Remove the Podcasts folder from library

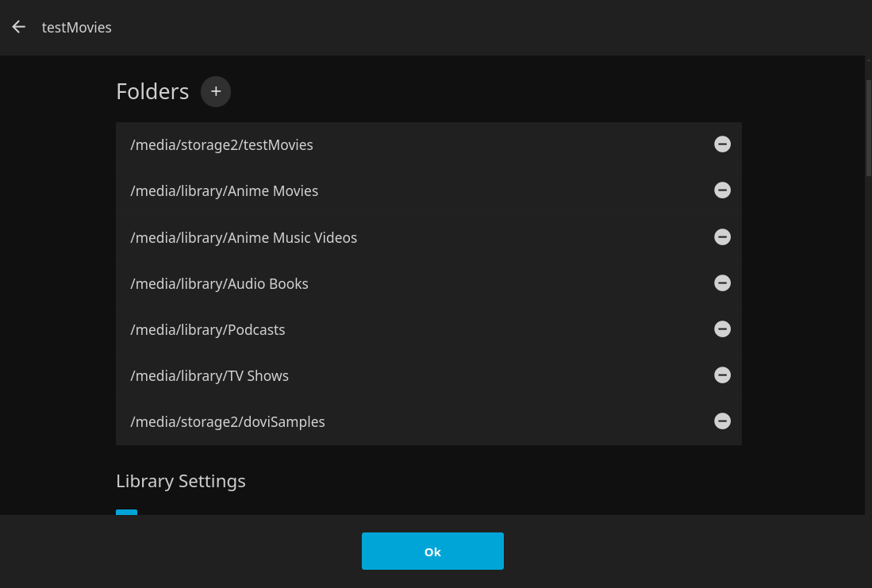722,329
